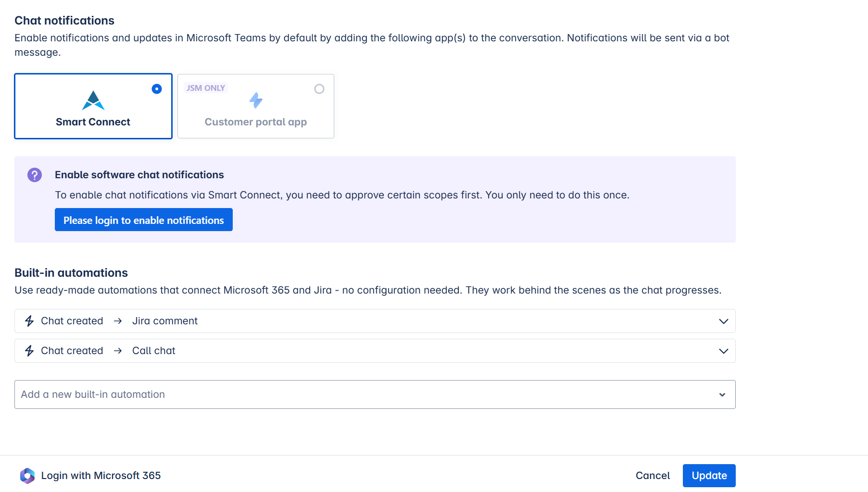Click the JSM ONLY badge
The image size is (868, 492).
pos(206,88)
